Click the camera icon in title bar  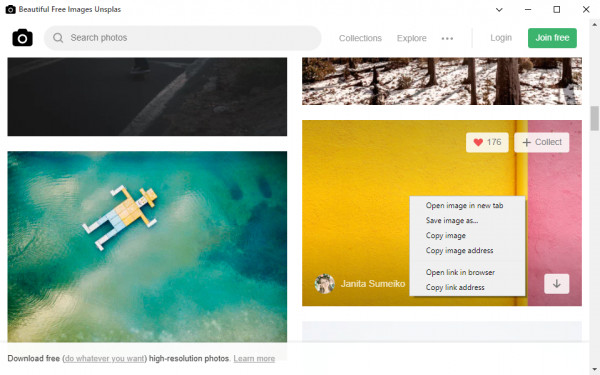click(x=10, y=10)
